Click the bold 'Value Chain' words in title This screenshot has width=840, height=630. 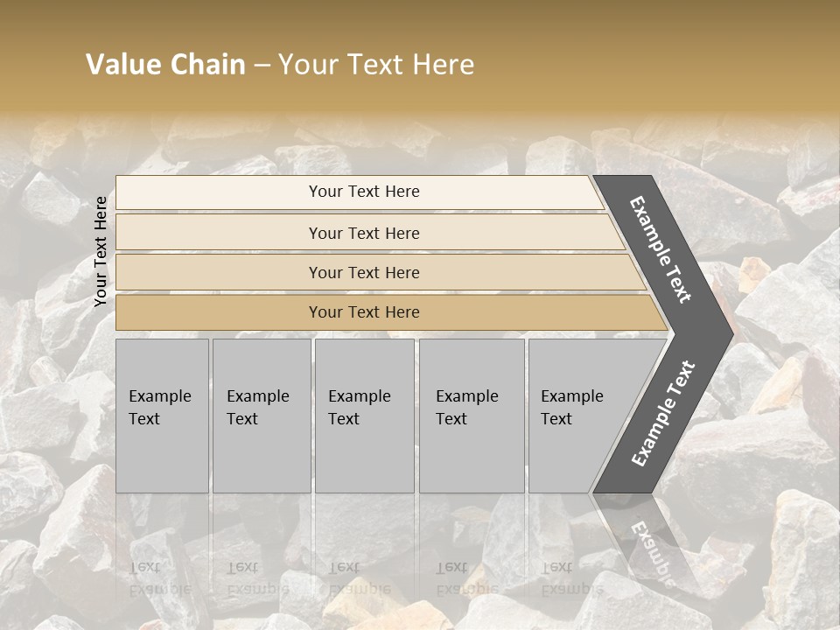[x=165, y=65]
